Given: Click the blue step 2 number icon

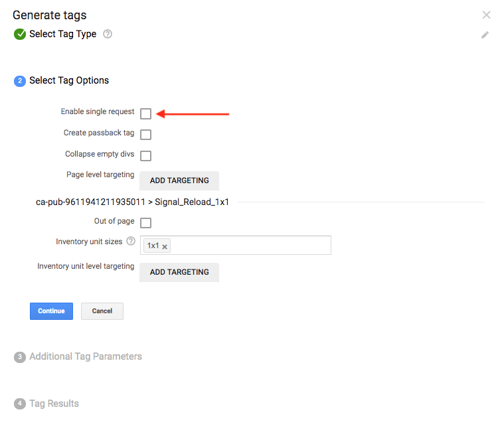Looking at the screenshot, I should pyautogui.click(x=20, y=81).
